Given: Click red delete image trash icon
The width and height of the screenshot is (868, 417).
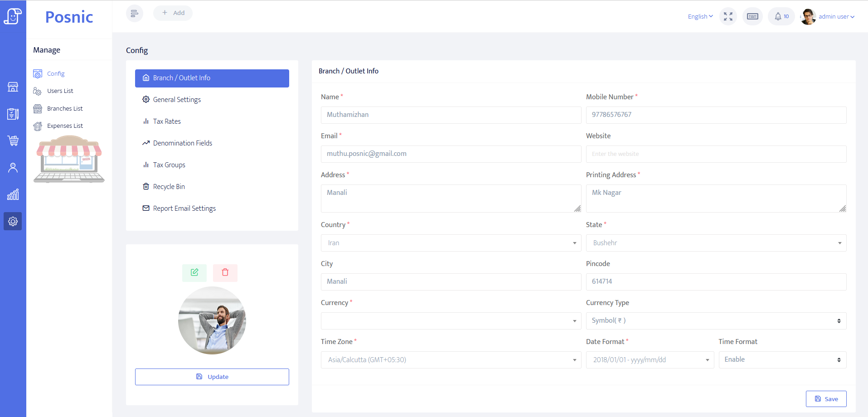Looking at the screenshot, I should tap(225, 272).
